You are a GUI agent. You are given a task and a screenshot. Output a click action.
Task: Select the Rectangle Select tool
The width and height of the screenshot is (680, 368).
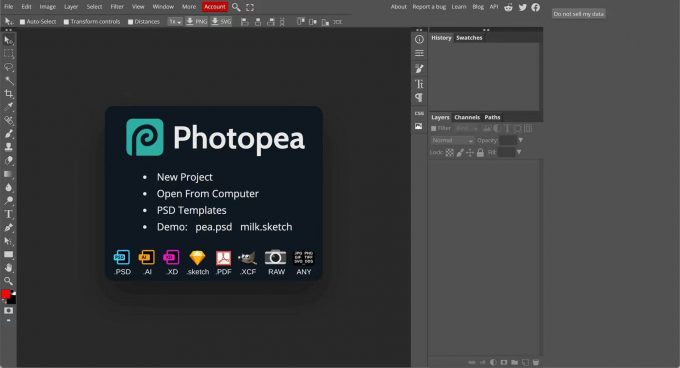[8, 54]
